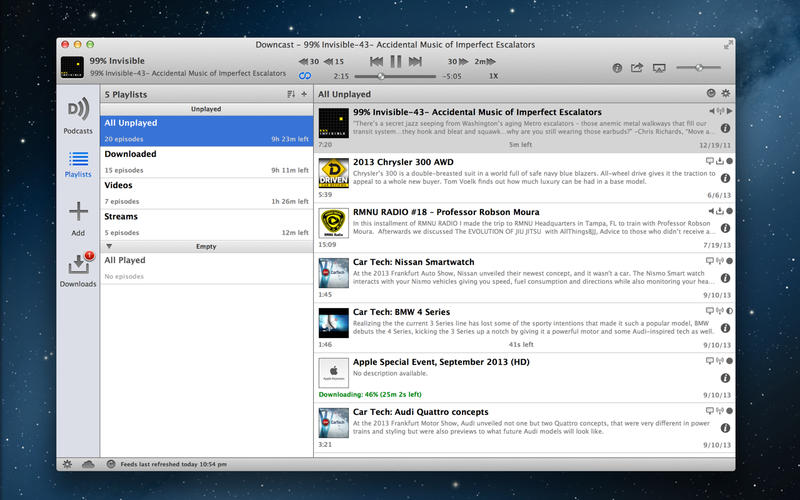Open the All Unplayed gear settings
Viewport: 800px width, 500px height.
(726, 93)
